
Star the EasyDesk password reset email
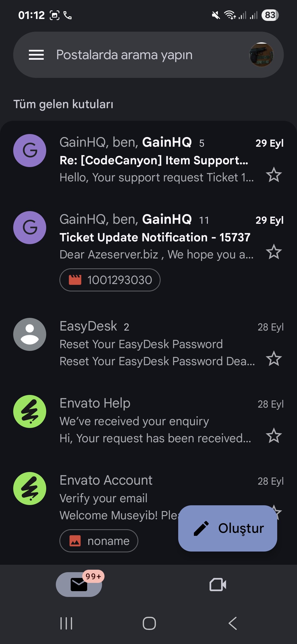[274, 359]
